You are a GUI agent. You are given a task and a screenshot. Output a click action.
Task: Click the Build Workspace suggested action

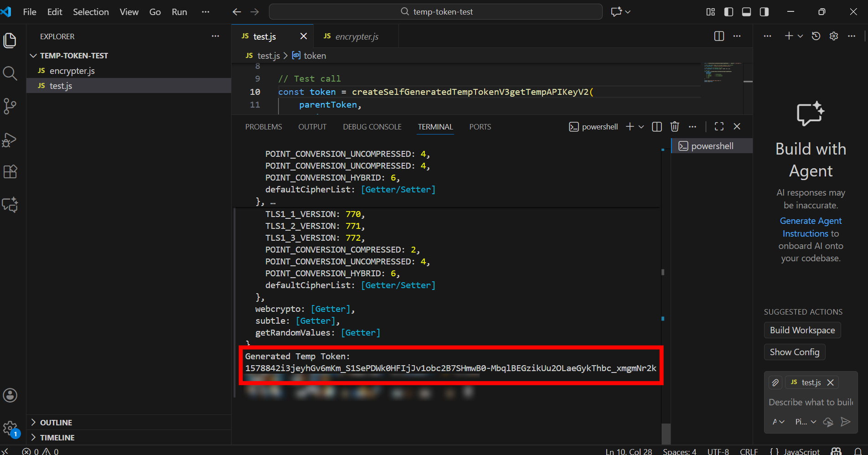[802, 330]
